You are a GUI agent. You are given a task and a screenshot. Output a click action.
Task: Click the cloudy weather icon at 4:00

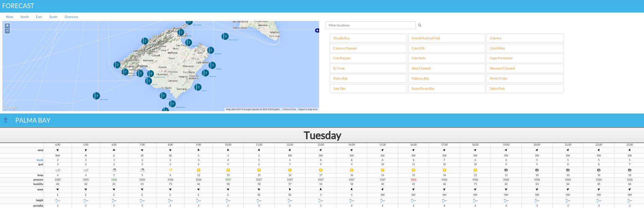click(x=58, y=170)
